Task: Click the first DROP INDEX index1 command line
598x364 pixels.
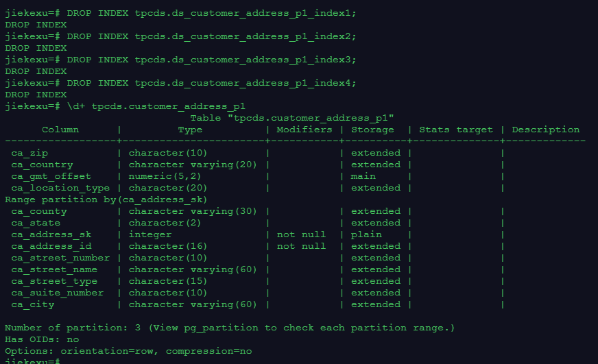Action: point(180,13)
